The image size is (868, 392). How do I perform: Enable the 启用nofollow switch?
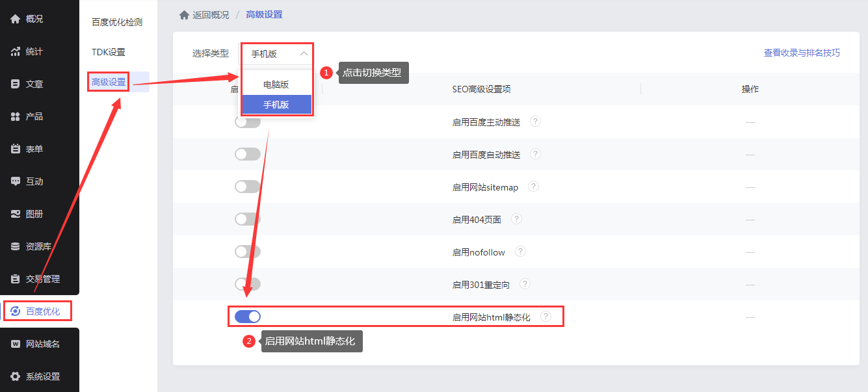(248, 252)
